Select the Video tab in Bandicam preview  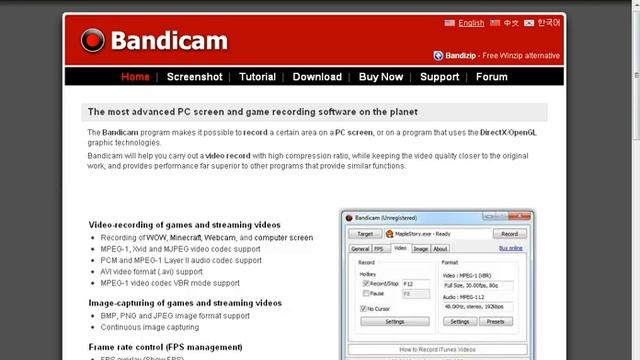400,248
